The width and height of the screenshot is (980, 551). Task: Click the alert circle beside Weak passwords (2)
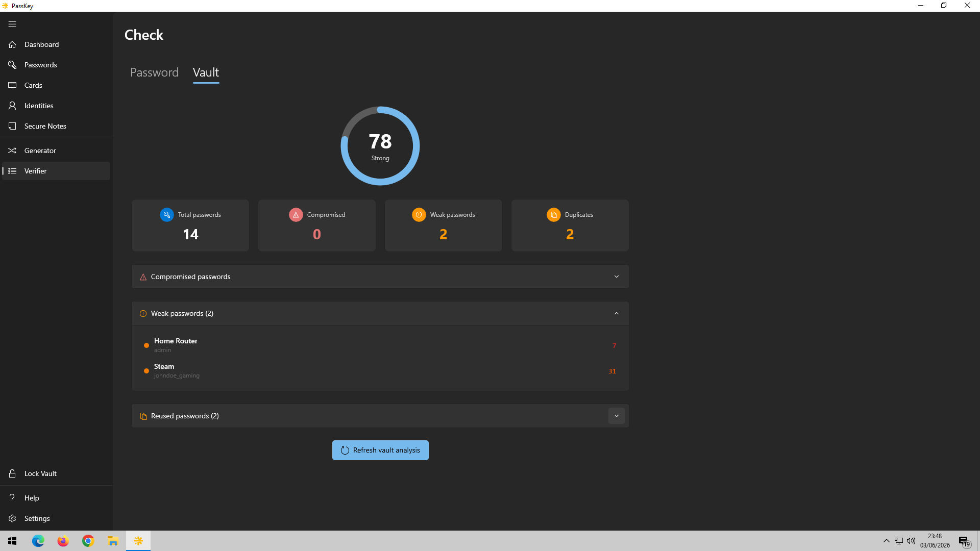click(143, 314)
